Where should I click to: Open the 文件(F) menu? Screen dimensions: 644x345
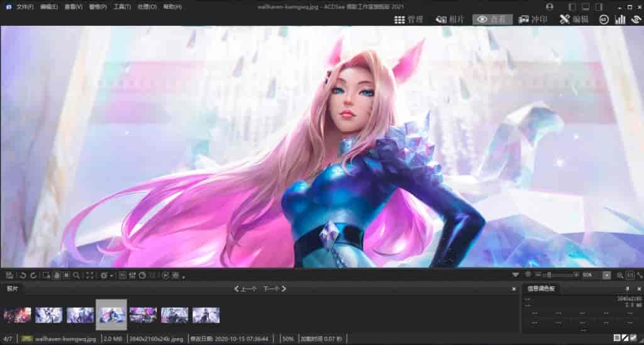(x=25, y=6)
